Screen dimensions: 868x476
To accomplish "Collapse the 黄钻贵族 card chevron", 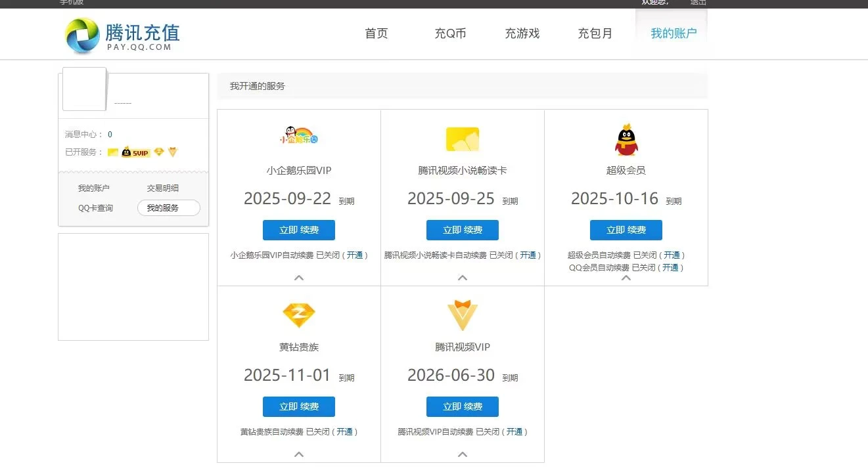I will click(299, 454).
